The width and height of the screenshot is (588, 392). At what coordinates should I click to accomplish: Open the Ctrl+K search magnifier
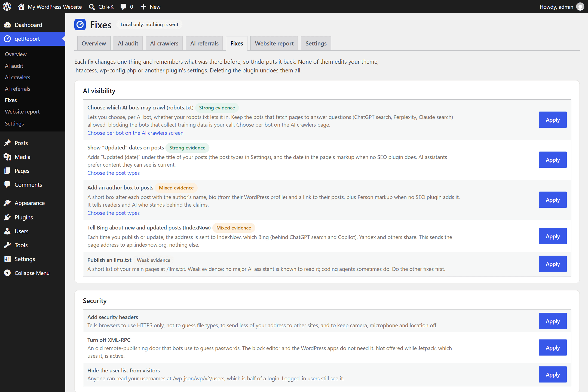[x=92, y=7]
